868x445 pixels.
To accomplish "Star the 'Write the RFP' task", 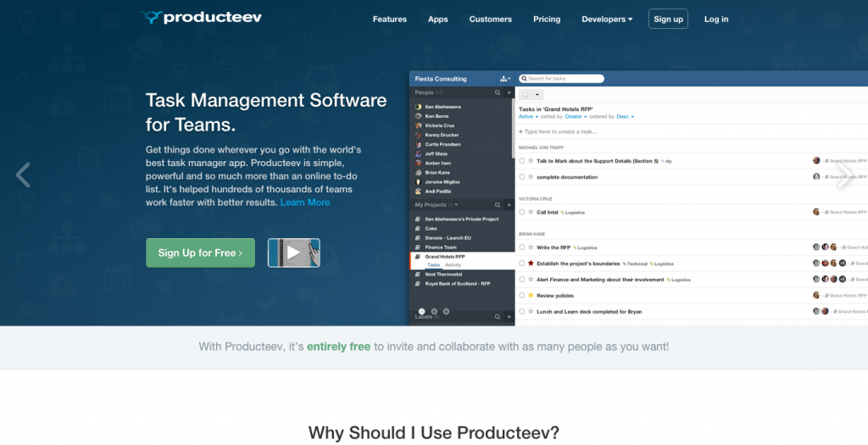I will (x=531, y=248).
